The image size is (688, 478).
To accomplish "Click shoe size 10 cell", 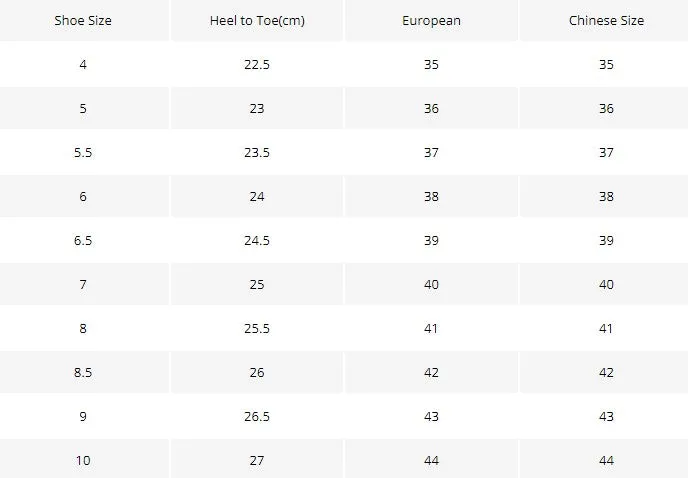I will [x=83, y=460].
